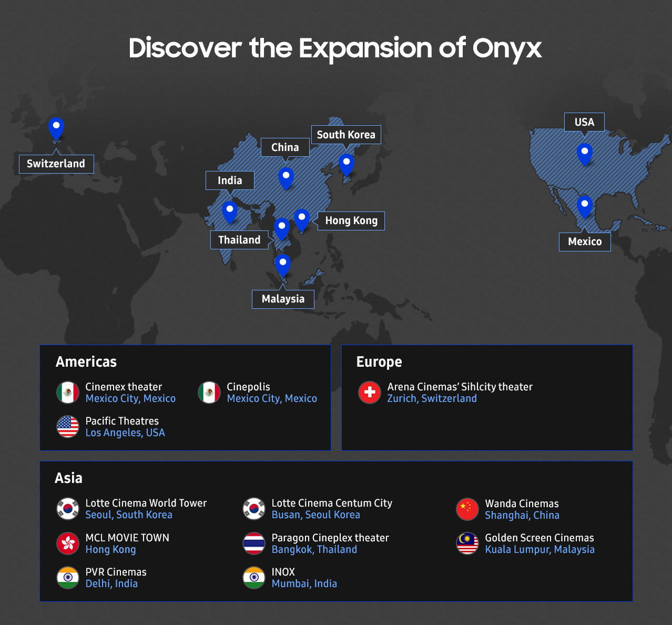
Task: Click the Malaysia map pin
Action: (x=283, y=265)
